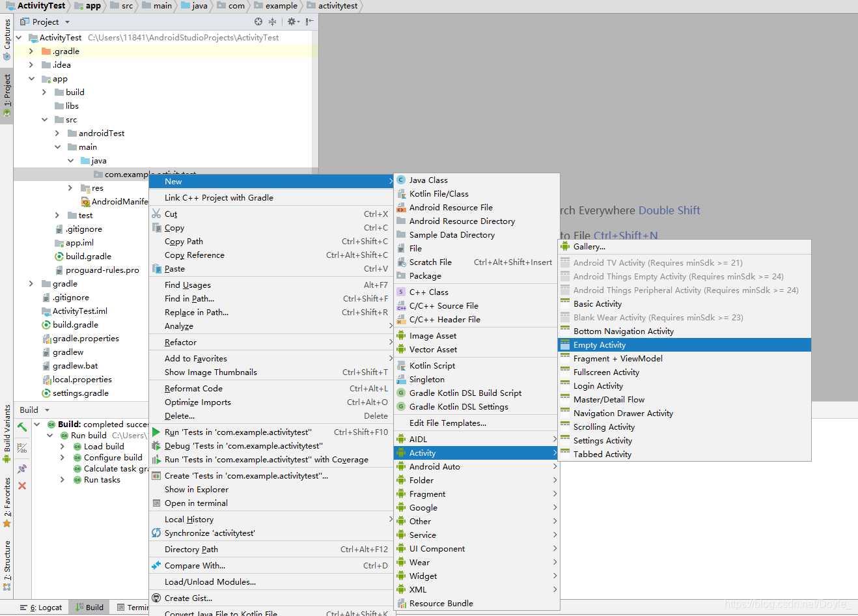Expand the Run tasks node in Build panel
The image size is (858, 616).
click(62, 479)
